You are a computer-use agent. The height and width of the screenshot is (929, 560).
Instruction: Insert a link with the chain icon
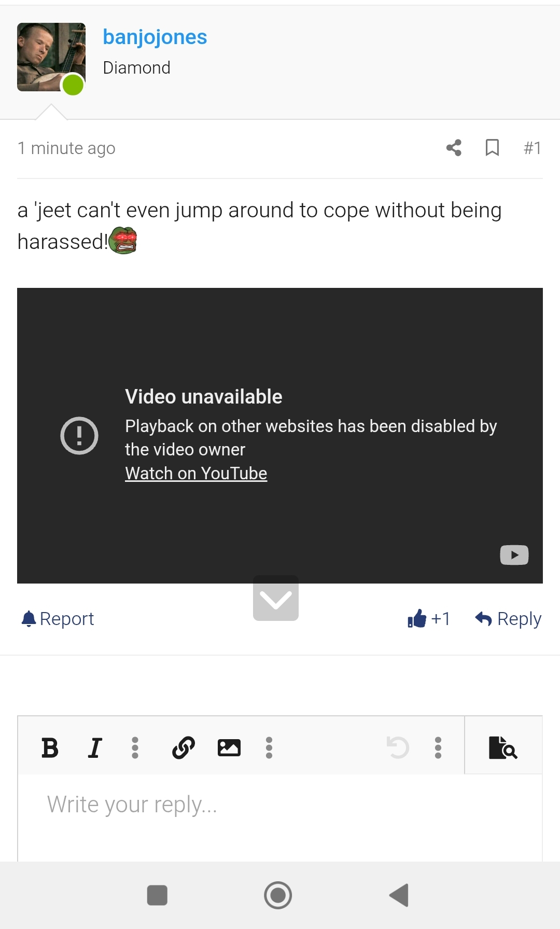pos(184,747)
